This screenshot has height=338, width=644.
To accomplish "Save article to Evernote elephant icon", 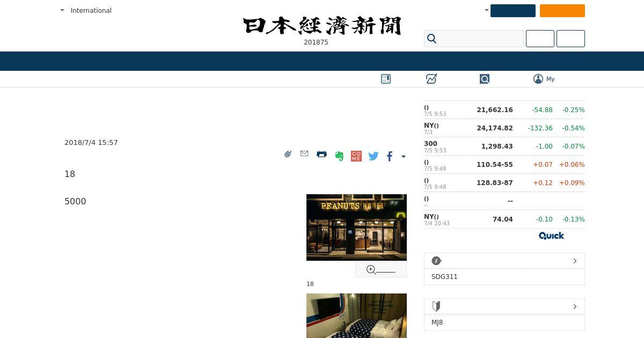I will [x=339, y=156].
